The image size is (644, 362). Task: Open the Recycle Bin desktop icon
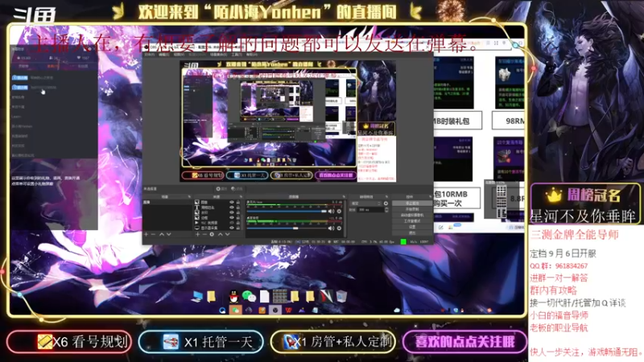(341, 296)
